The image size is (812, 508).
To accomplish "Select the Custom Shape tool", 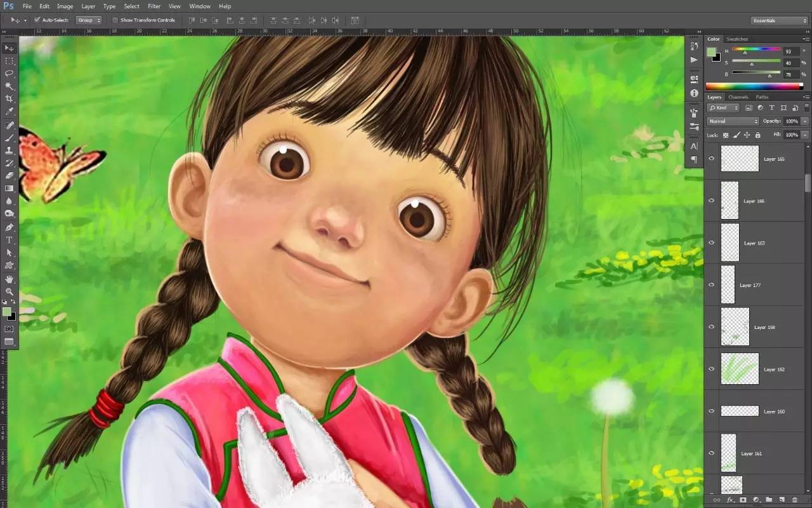I will tap(10, 265).
